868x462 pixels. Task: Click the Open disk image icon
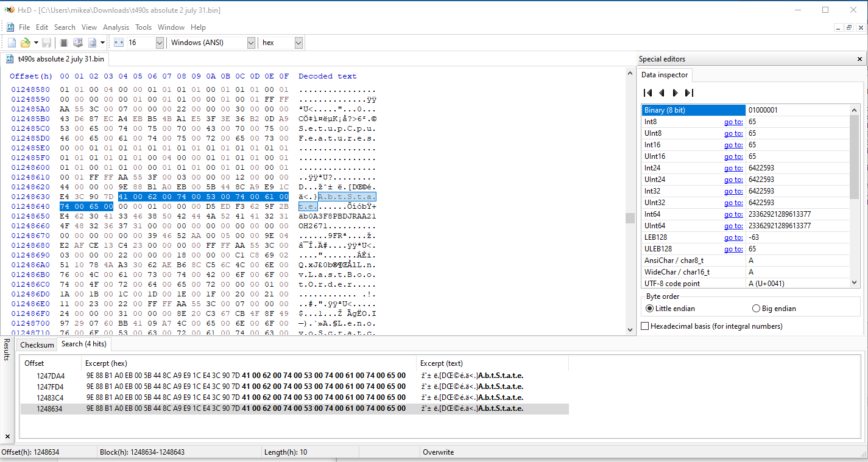pyautogui.click(x=93, y=43)
